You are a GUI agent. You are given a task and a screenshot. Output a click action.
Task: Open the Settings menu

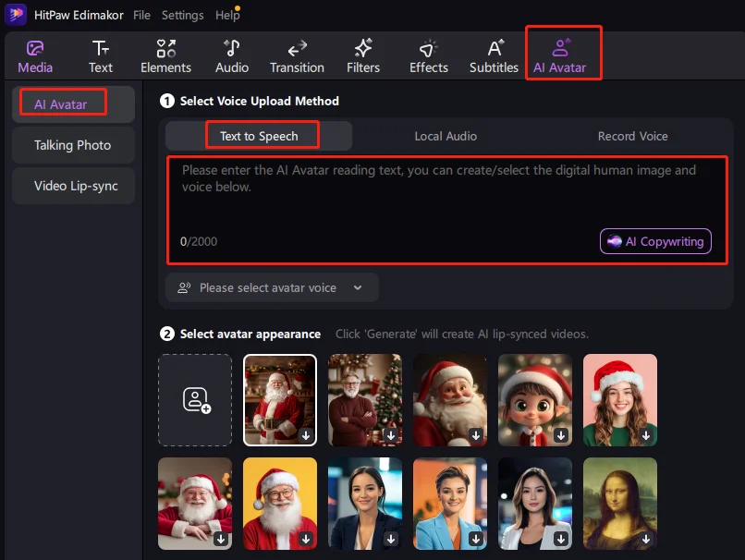tap(182, 16)
